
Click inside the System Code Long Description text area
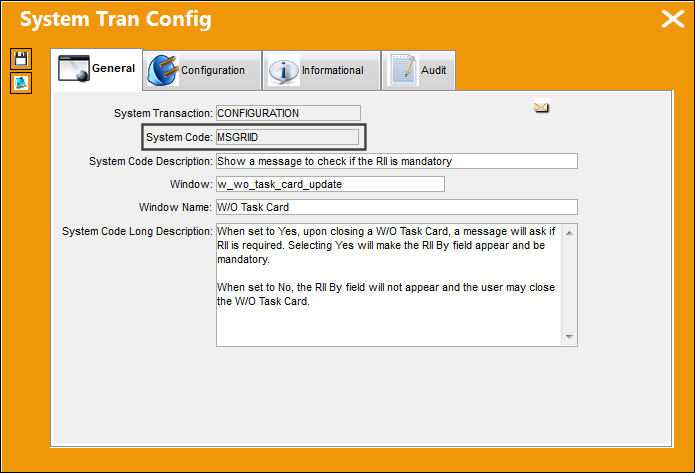point(389,285)
